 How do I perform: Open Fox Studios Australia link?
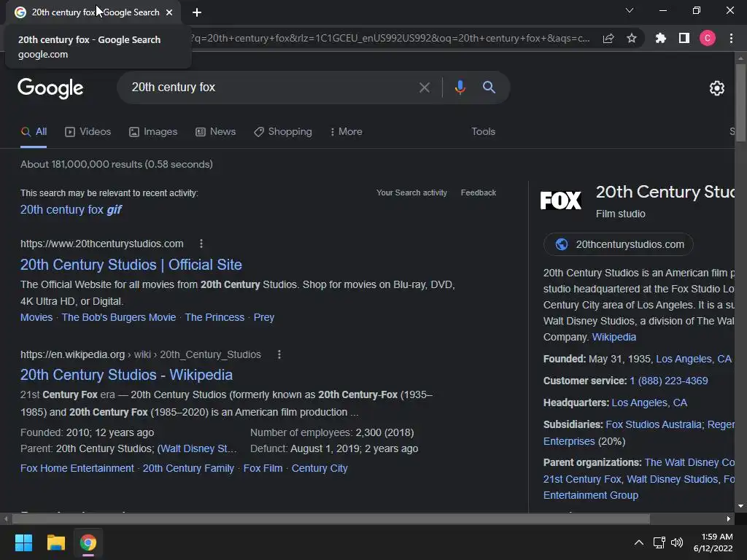point(654,425)
